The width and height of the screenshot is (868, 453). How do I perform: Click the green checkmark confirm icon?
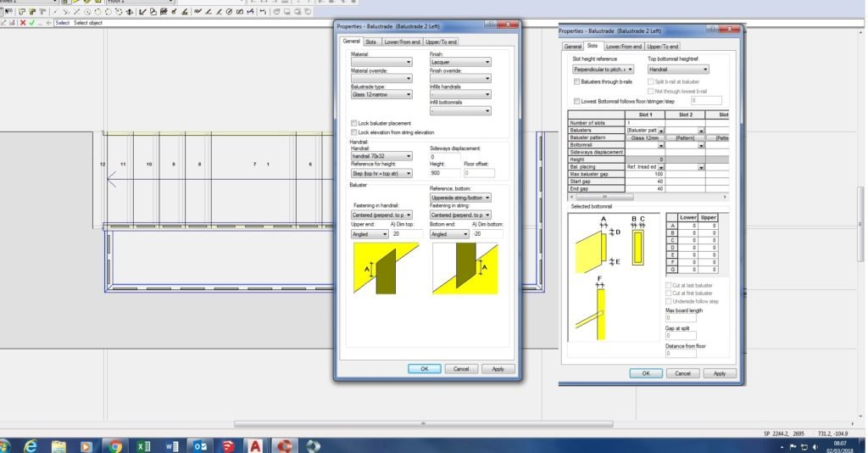point(32,23)
